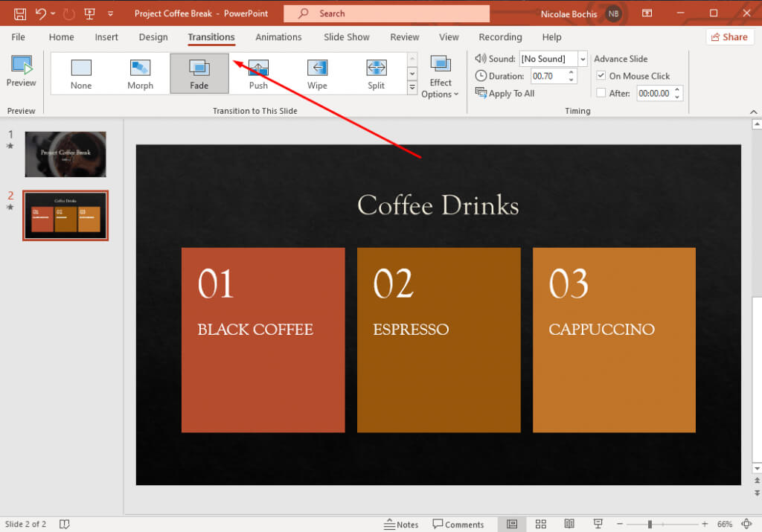762x532 pixels.
Task: Uncheck the On Mouse Click checkbox
Action: tap(601, 76)
